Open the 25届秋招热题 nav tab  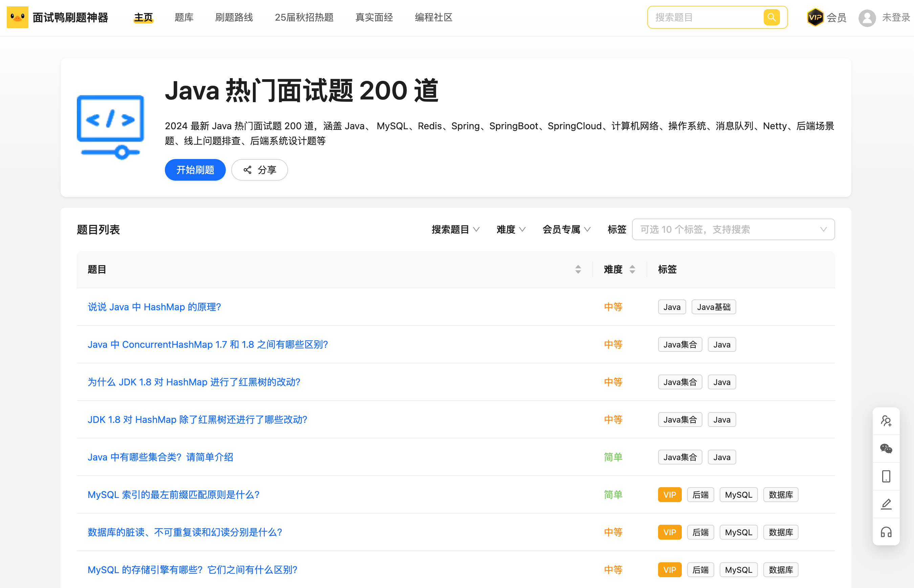pyautogui.click(x=304, y=17)
